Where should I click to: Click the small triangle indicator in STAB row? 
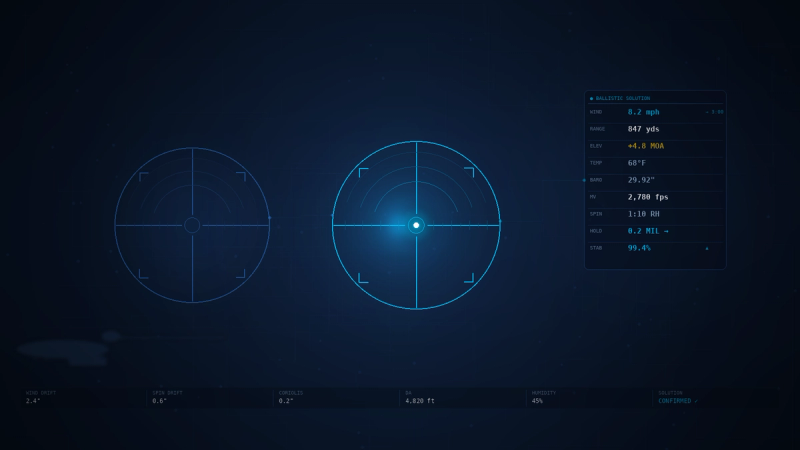tap(707, 248)
